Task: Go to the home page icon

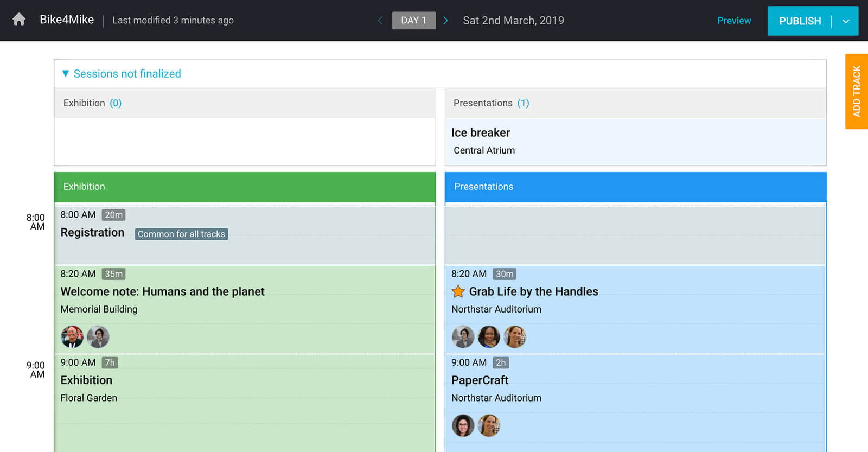Action: point(19,20)
